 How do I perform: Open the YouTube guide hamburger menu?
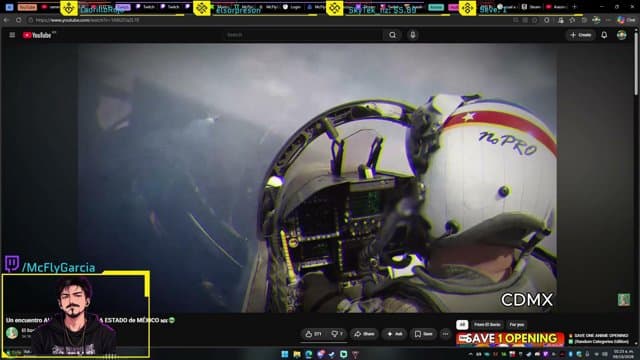tap(12, 35)
